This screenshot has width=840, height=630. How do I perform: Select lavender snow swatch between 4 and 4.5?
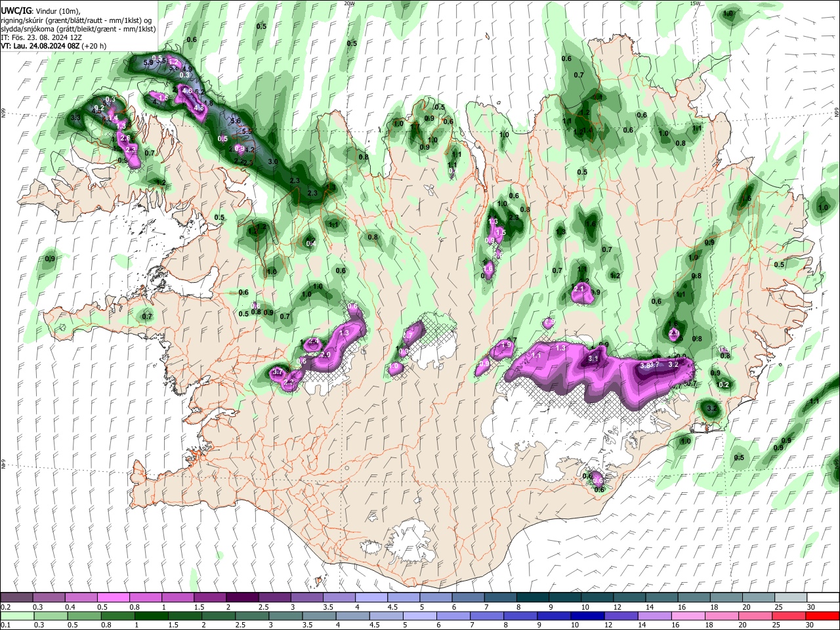pyautogui.click(x=371, y=598)
